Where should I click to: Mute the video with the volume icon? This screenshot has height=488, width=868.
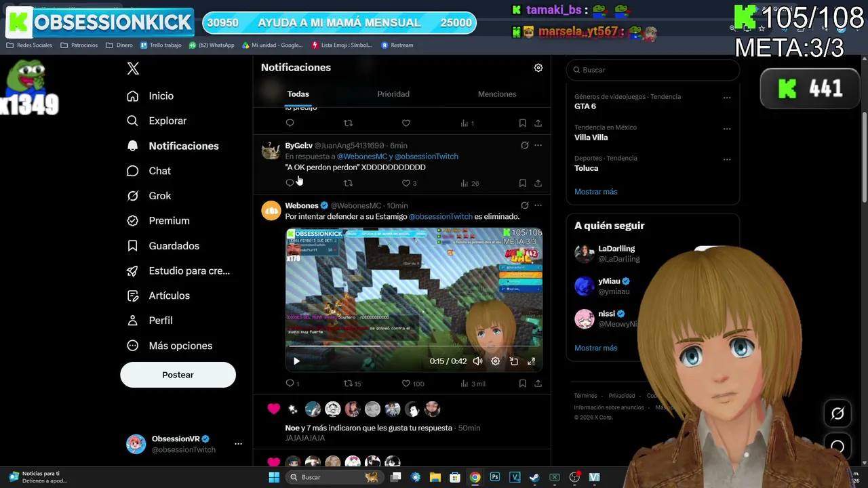(477, 361)
